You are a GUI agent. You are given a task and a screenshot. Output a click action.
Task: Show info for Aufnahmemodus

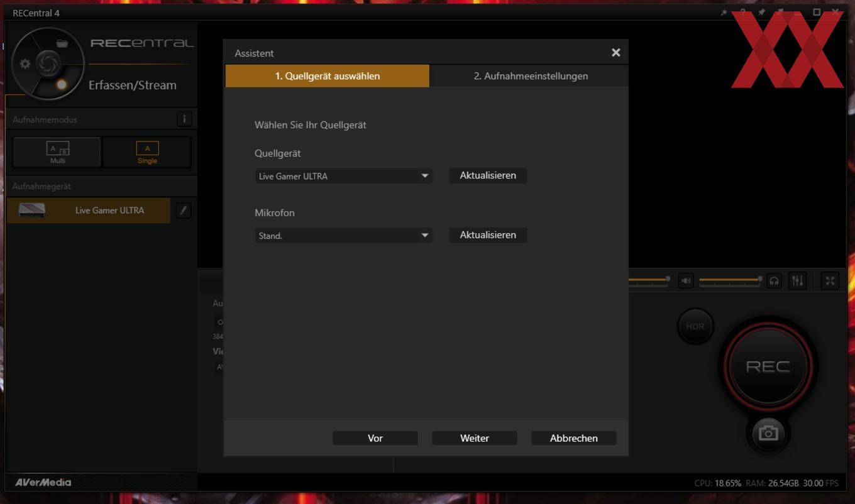pyautogui.click(x=184, y=119)
